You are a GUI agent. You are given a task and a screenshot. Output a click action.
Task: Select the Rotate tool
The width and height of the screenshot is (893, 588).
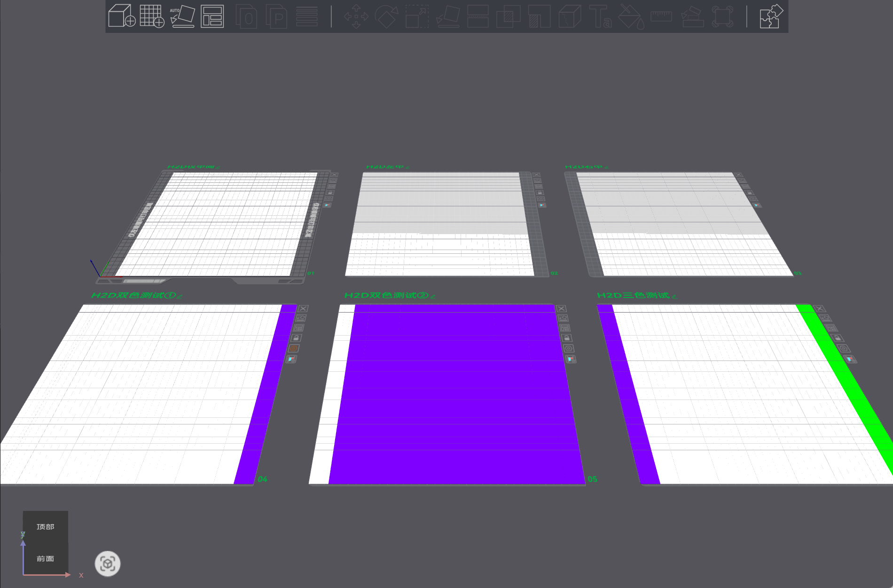pyautogui.click(x=386, y=16)
